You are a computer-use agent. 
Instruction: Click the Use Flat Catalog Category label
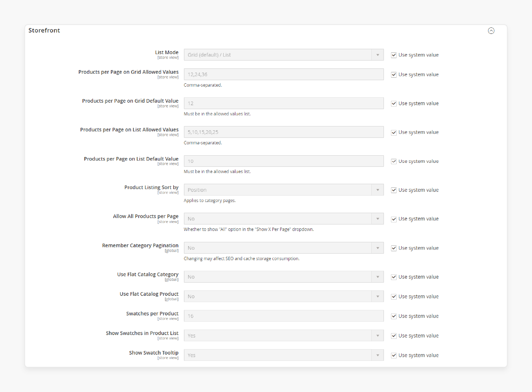(x=148, y=275)
